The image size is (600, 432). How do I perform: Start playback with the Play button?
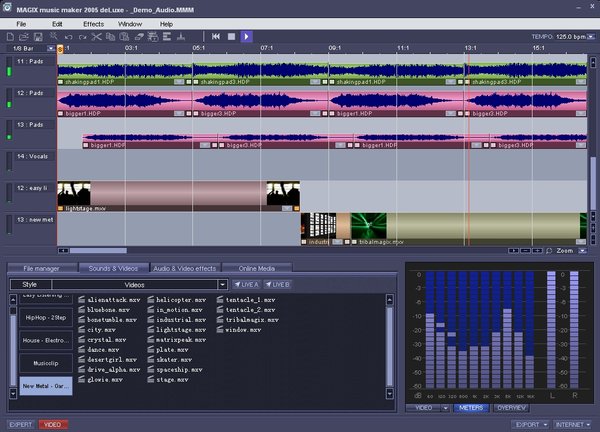click(246, 36)
